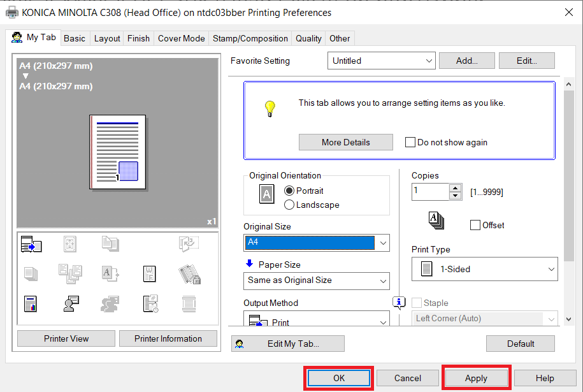Screen dimensions: 583x392
Task: Click the page preview thumbnail
Action: coord(117,152)
